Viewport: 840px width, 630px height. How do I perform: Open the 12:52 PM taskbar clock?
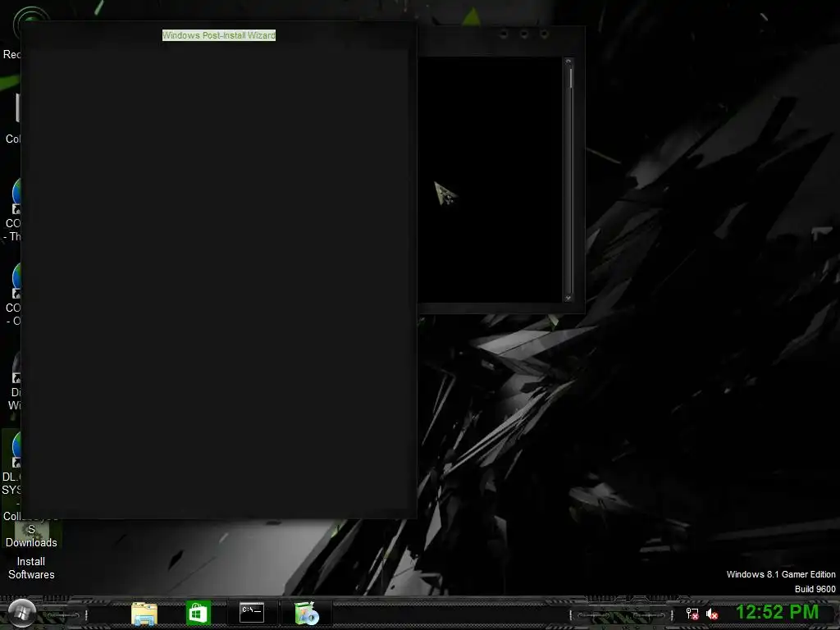coord(778,612)
